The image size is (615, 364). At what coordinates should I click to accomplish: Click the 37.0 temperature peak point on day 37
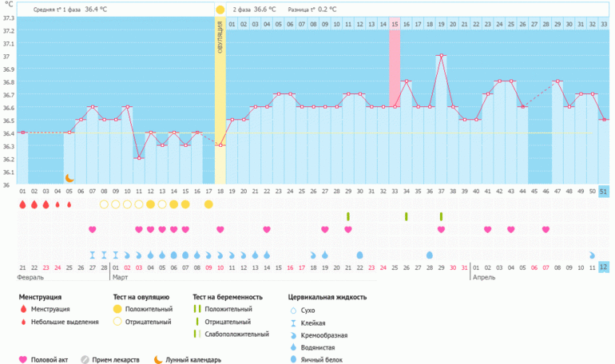441,55
